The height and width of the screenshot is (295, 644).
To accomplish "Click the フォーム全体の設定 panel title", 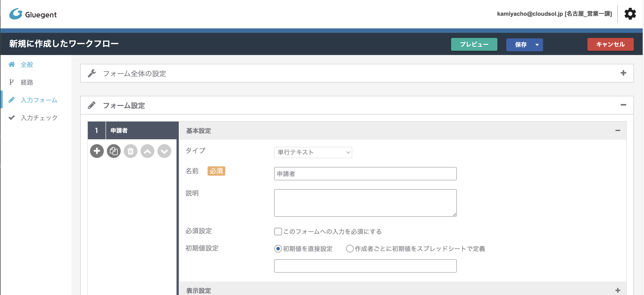I will [135, 73].
